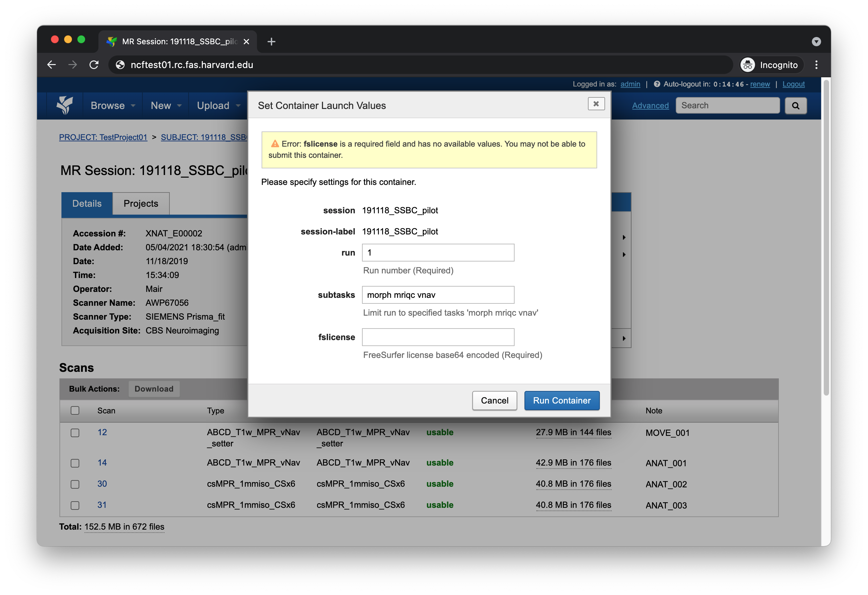Open a new browser tab with plus icon

[271, 41]
